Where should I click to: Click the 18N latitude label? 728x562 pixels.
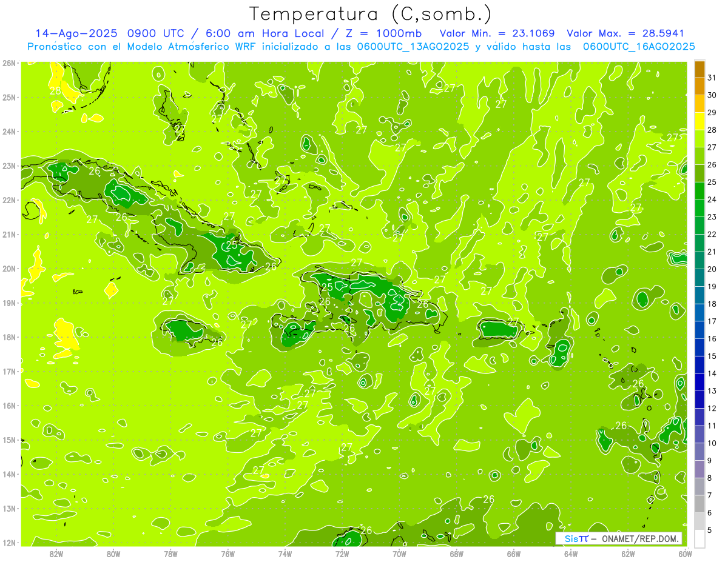(8, 337)
